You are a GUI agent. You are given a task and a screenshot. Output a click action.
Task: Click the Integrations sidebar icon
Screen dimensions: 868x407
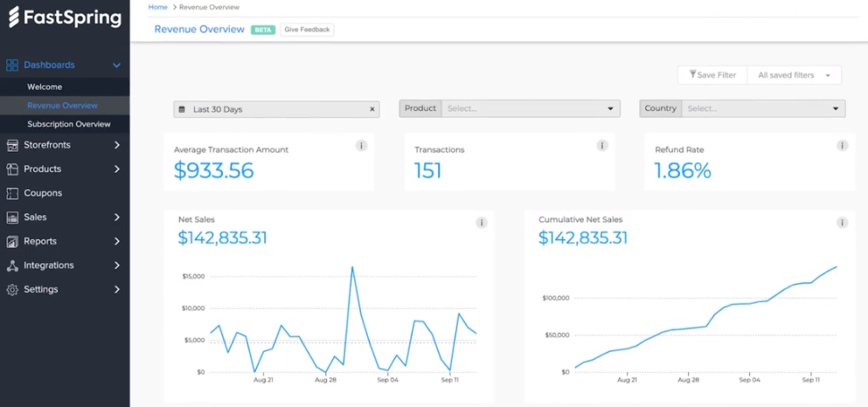12,265
